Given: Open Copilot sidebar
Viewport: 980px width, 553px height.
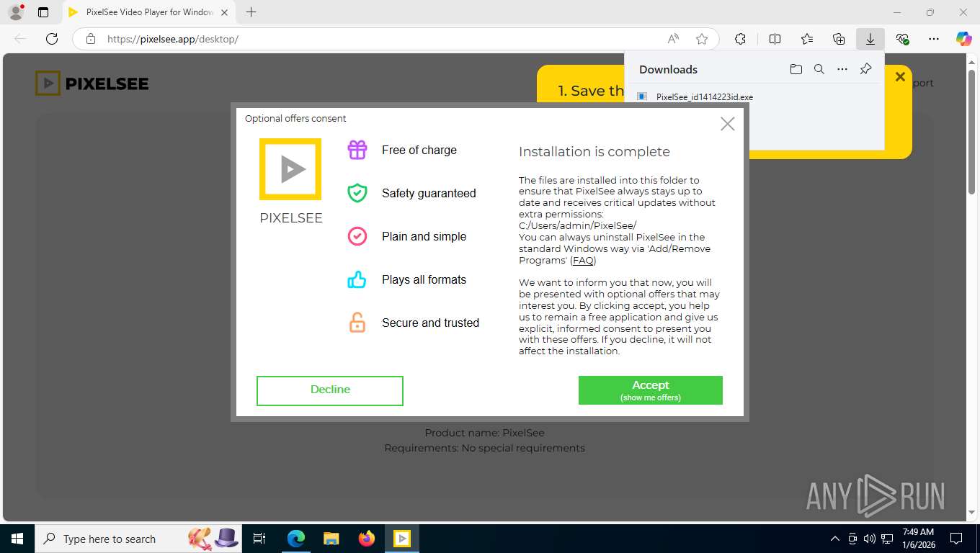Looking at the screenshot, I should 964,39.
